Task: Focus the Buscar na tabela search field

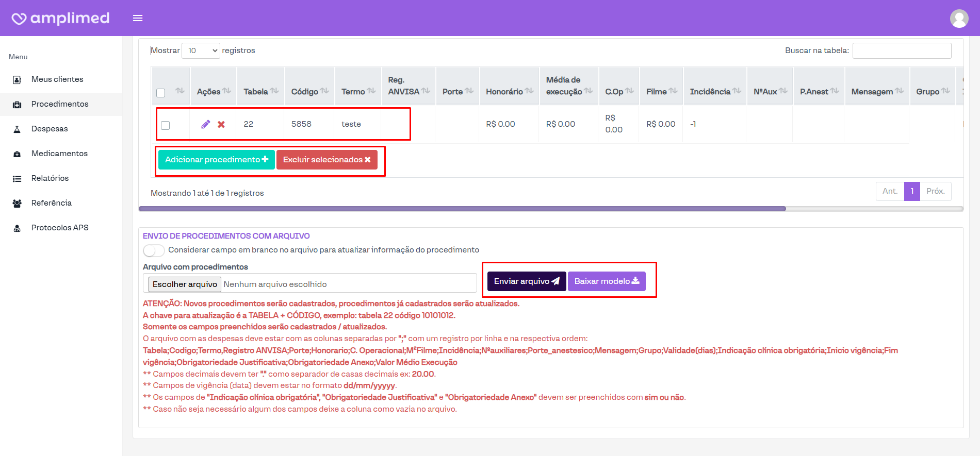Action: (x=902, y=50)
